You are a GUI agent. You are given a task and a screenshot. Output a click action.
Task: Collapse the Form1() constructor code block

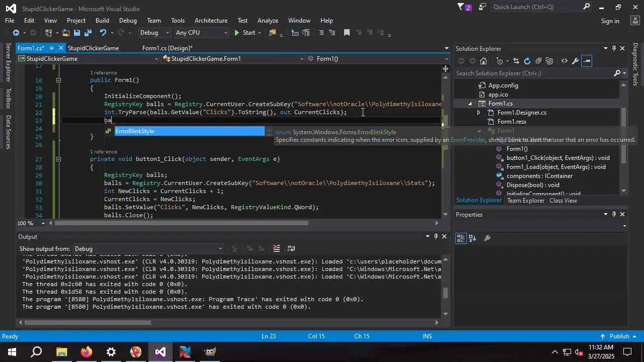tap(58, 80)
